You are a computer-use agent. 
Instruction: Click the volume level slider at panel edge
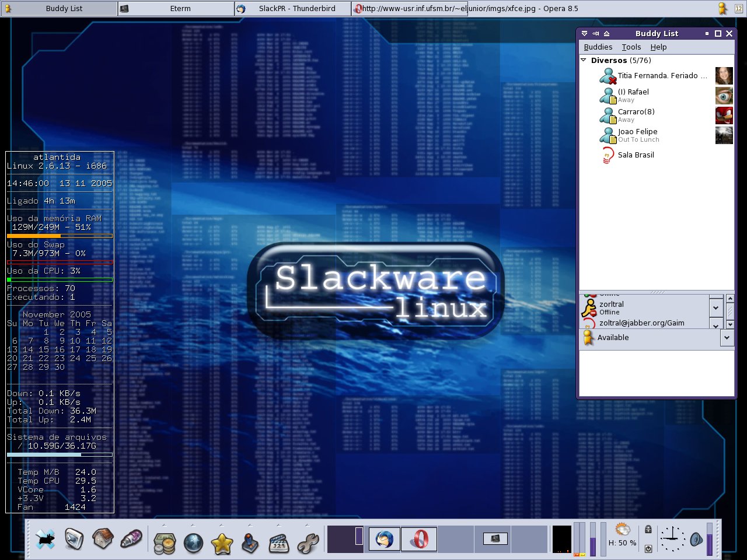710,540
